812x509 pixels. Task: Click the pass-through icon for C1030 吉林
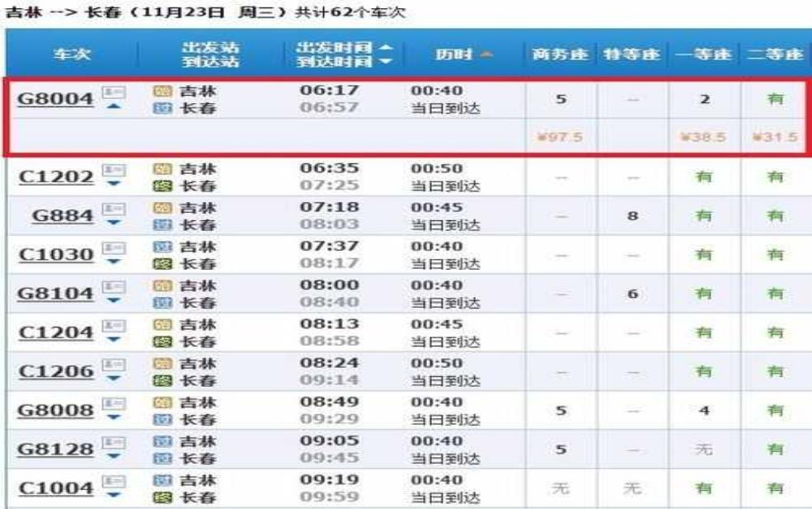(x=162, y=247)
